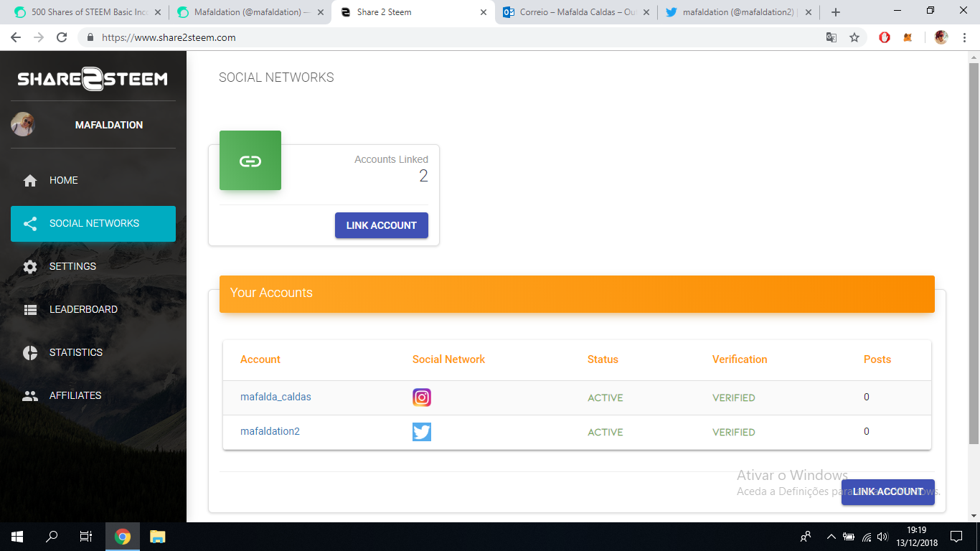Click Link Account button below accounts table

pyautogui.click(x=888, y=492)
